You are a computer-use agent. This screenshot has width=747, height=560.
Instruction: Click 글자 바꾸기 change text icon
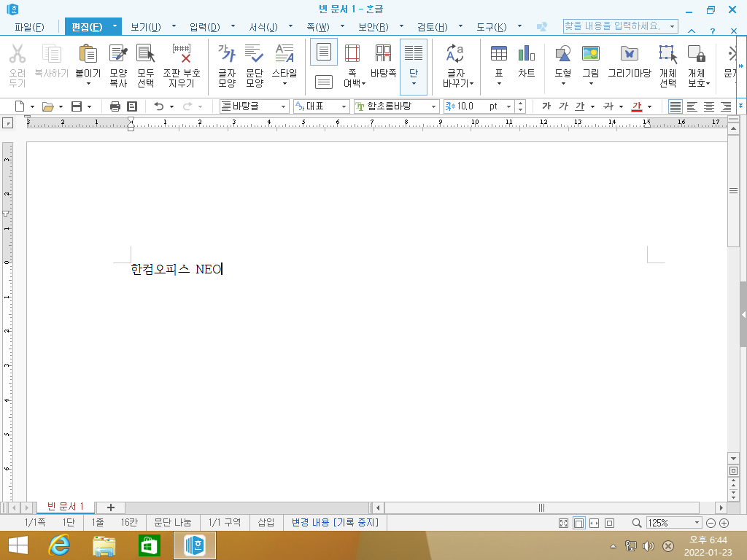(455, 53)
